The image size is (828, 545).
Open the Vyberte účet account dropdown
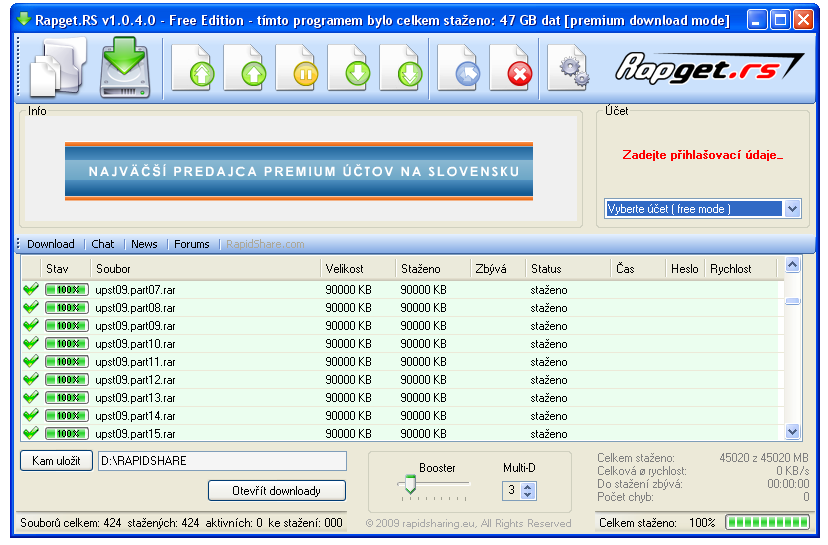point(792,209)
